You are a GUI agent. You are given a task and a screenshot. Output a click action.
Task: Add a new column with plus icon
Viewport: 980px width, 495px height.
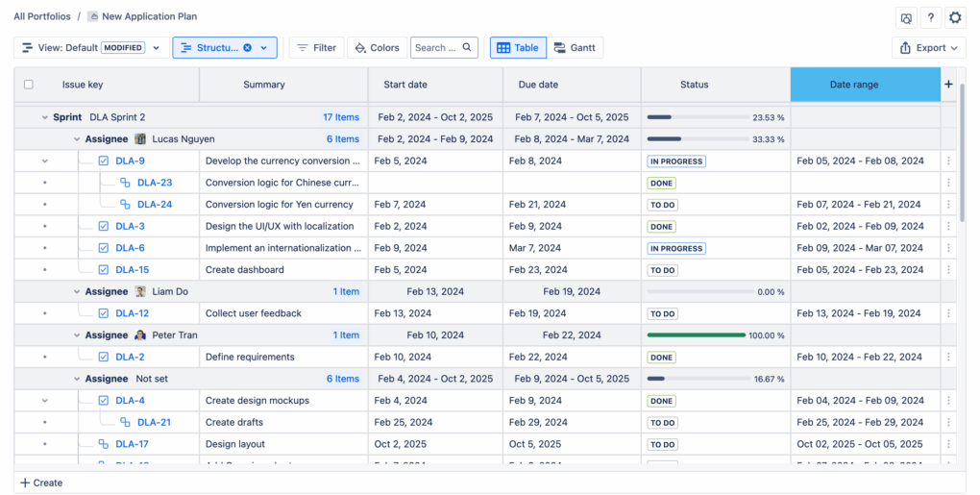coord(948,85)
